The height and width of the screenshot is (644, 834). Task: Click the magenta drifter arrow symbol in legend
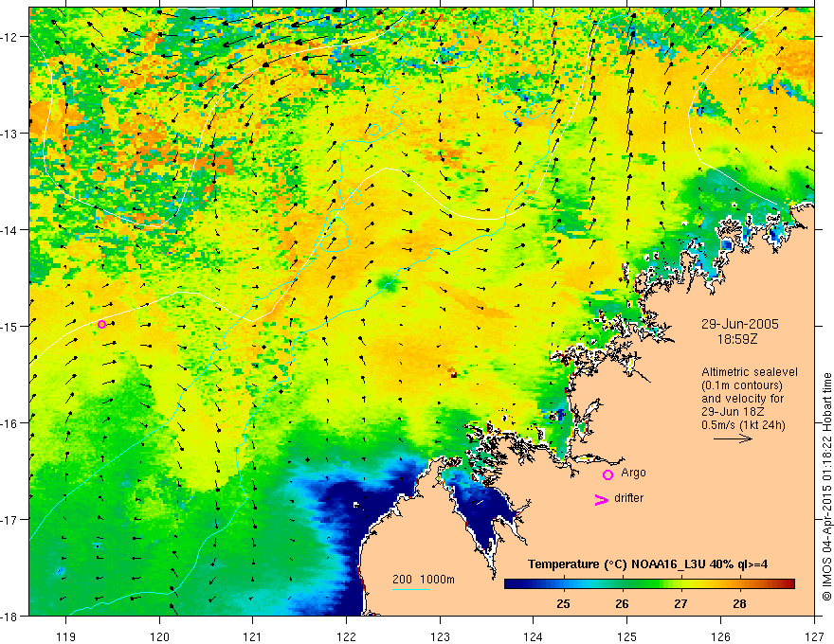601,499
